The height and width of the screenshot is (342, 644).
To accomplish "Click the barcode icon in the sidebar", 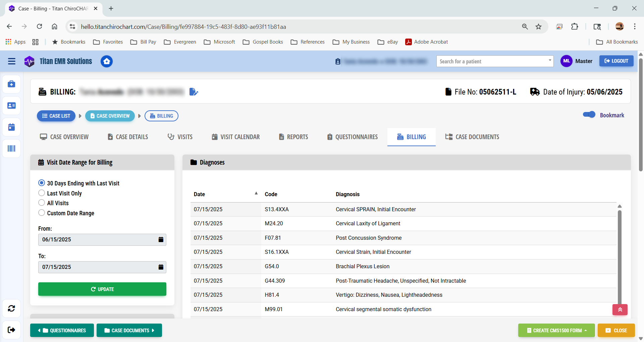I will click(x=11, y=149).
